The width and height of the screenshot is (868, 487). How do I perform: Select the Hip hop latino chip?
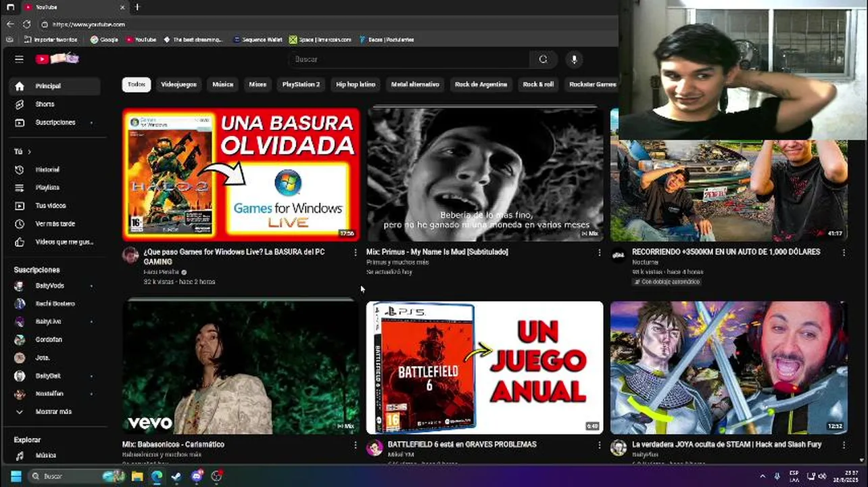(356, 85)
